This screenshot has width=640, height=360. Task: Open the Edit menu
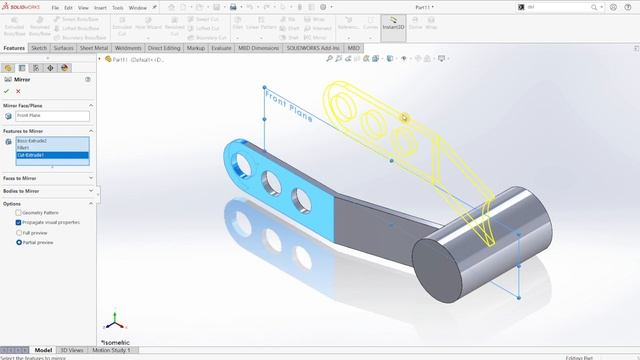(69, 8)
